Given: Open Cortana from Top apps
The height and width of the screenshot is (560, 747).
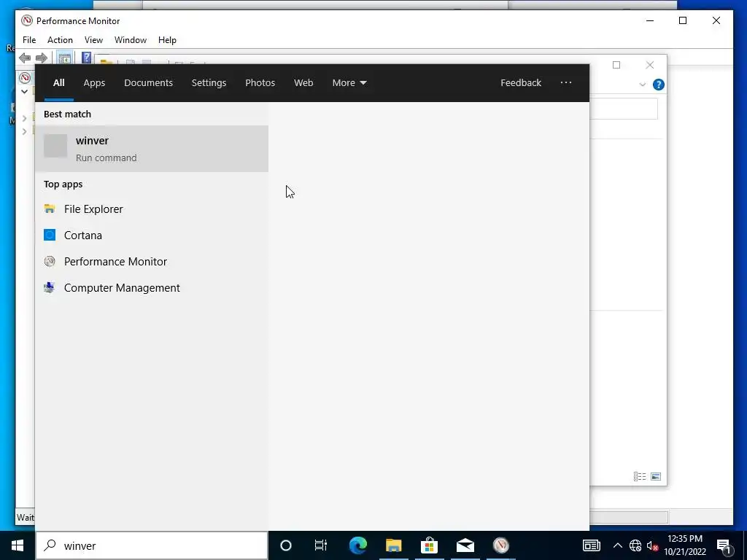Looking at the screenshot, I should tap(152, 236).
